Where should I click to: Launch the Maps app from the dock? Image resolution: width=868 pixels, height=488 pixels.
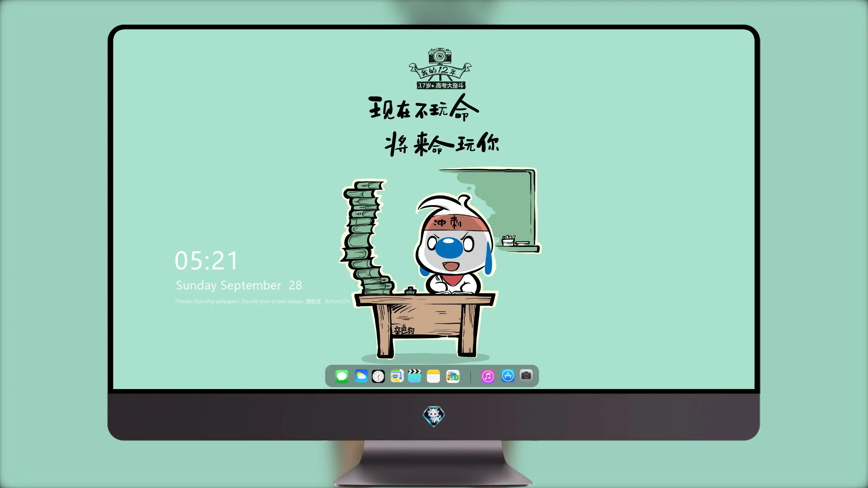[x=397, y=376]
